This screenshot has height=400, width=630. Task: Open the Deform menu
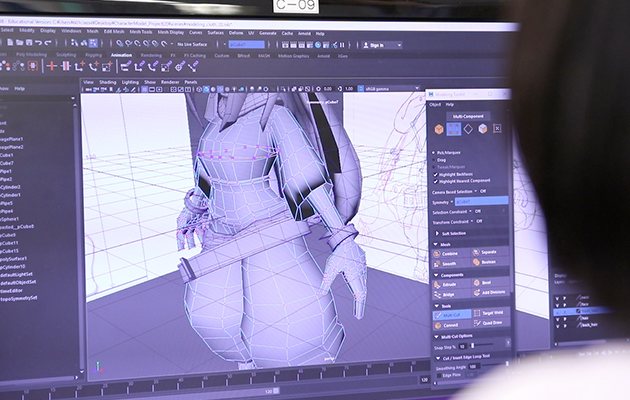(x=236, y=33)
